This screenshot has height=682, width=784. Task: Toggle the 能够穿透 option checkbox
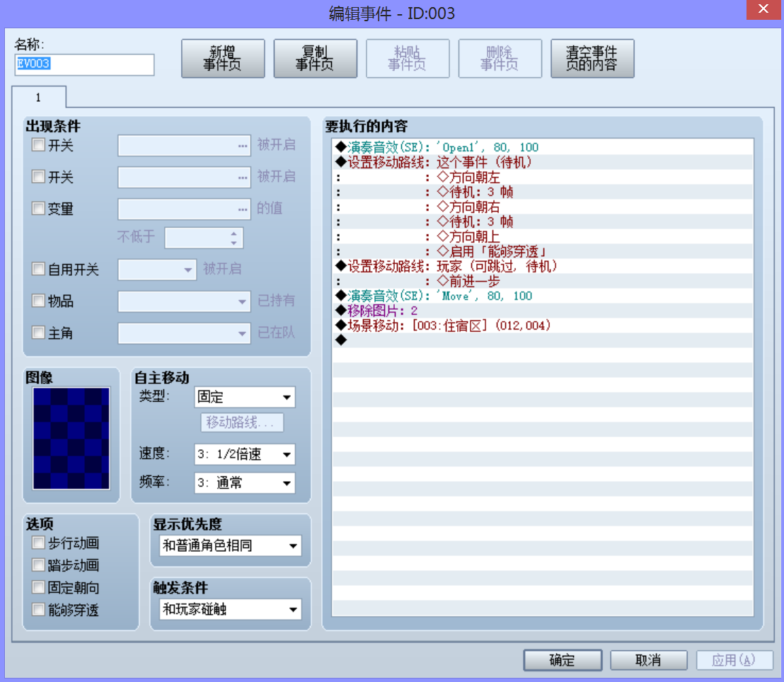[38, 610]
